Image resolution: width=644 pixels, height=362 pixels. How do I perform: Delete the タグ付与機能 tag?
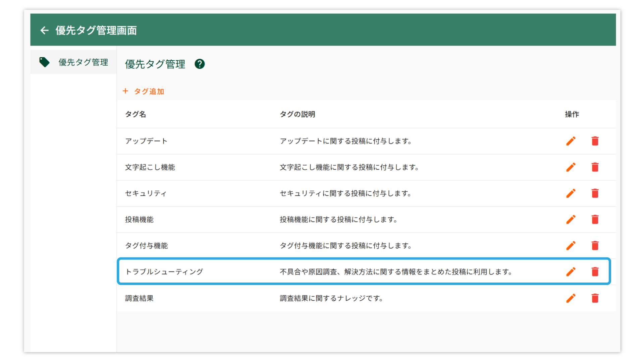point(595,246)
